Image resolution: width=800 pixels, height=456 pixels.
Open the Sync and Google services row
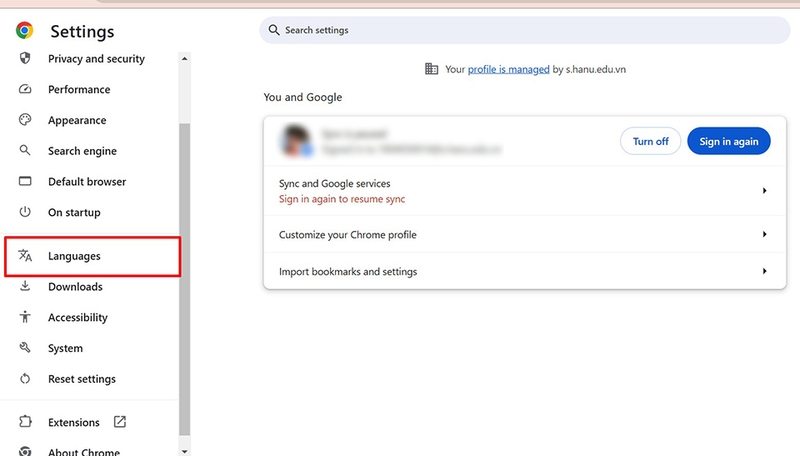pos(525,191)
